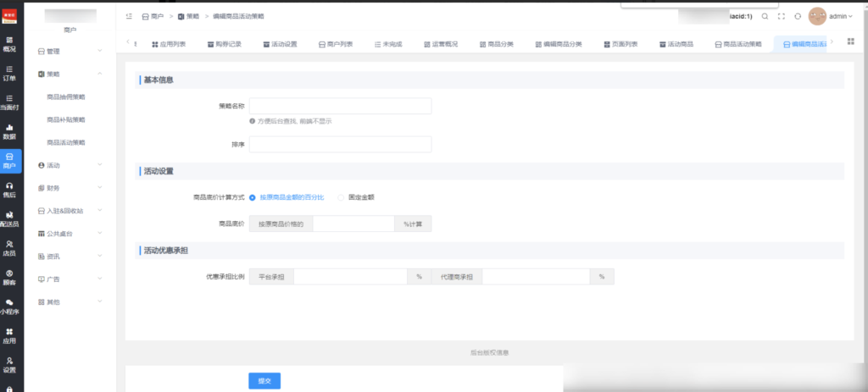Switch to the 未完成 tab
This screenshot has width=868, height=392.
click(388, 44)
